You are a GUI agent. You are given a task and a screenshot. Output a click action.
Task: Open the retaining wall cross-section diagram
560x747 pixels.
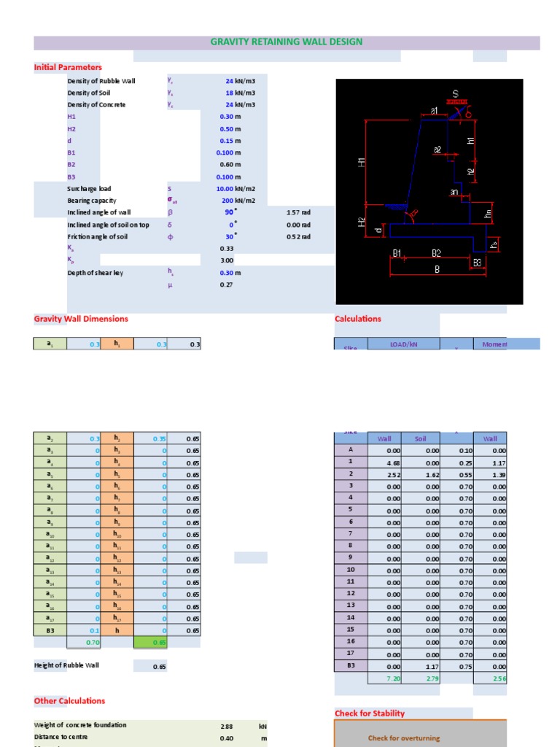point(429,192)
